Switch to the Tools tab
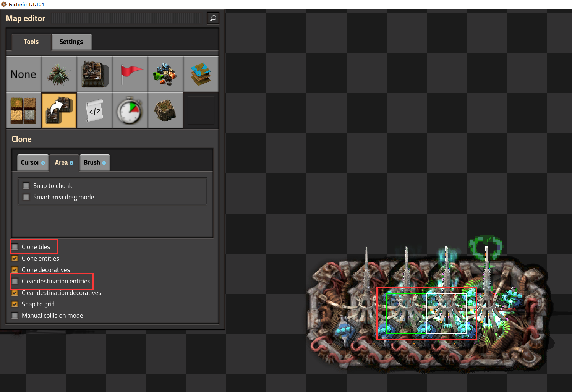 31,42
